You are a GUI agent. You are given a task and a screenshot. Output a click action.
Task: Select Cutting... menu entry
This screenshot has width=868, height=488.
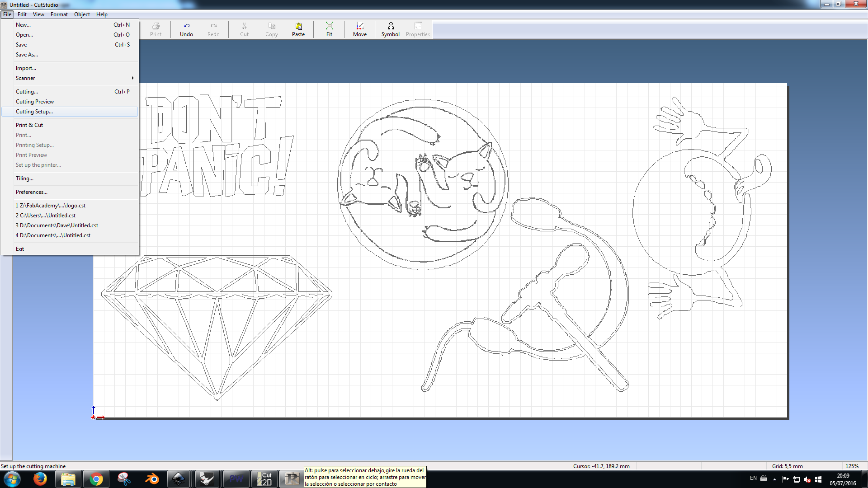70,92
